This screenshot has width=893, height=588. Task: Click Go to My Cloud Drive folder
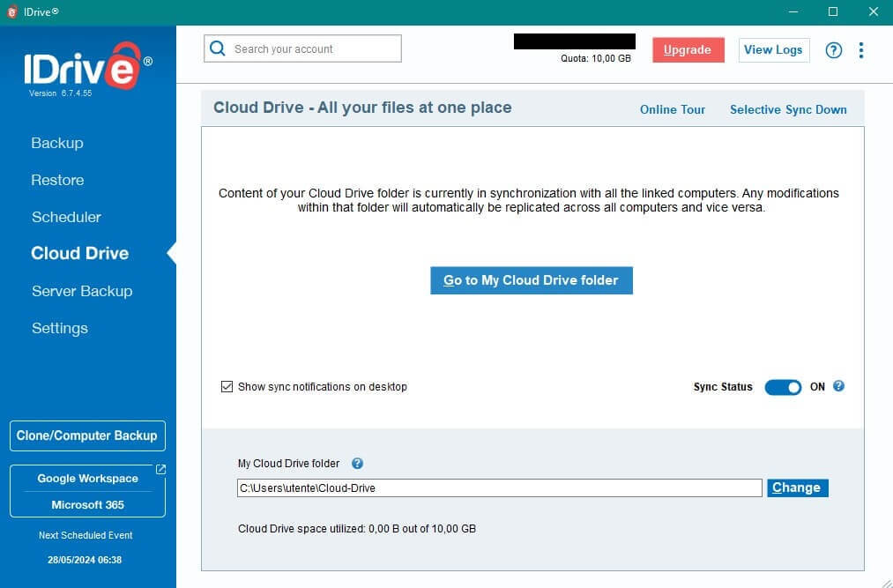click(532, 280)
